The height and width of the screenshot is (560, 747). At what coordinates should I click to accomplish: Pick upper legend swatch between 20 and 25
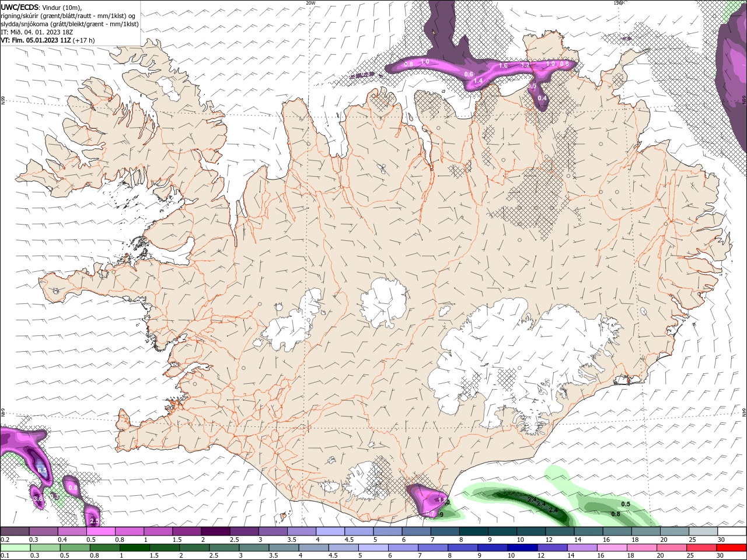click(x=675, y=531)
